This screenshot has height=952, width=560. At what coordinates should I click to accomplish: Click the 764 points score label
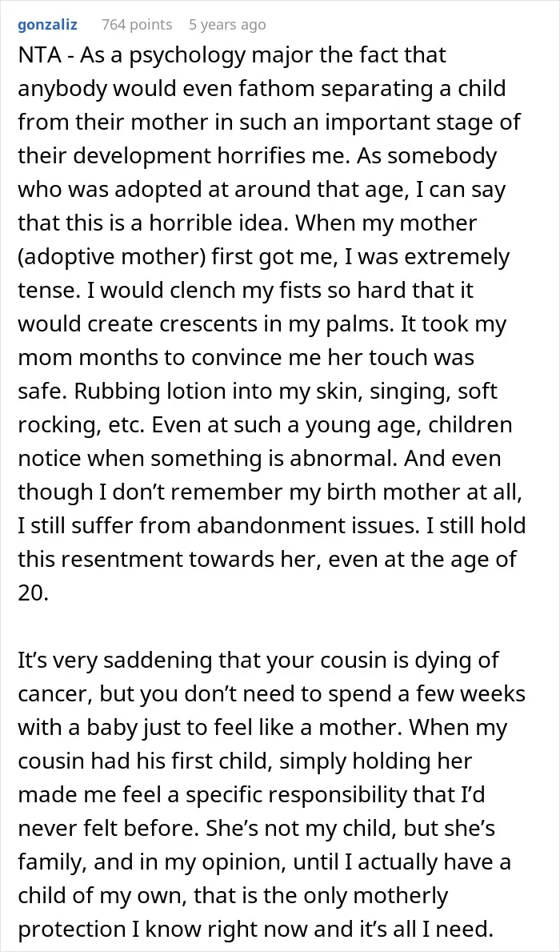tap(137, 25)
